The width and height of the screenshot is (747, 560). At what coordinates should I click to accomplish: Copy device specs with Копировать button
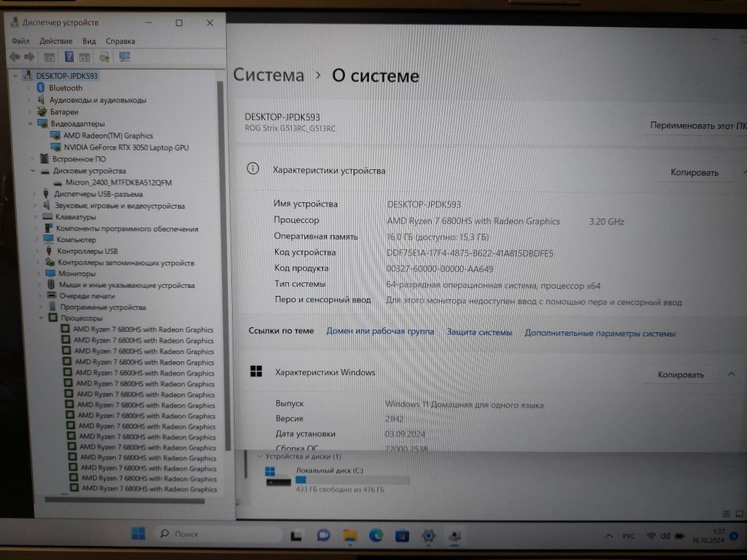click(x=694, y=172)
